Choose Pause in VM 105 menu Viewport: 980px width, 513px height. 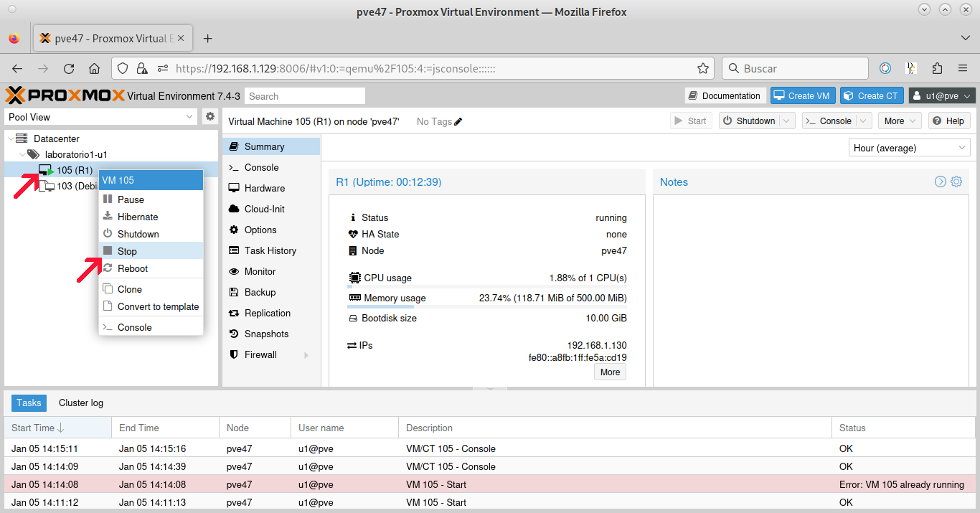point(151,199)
